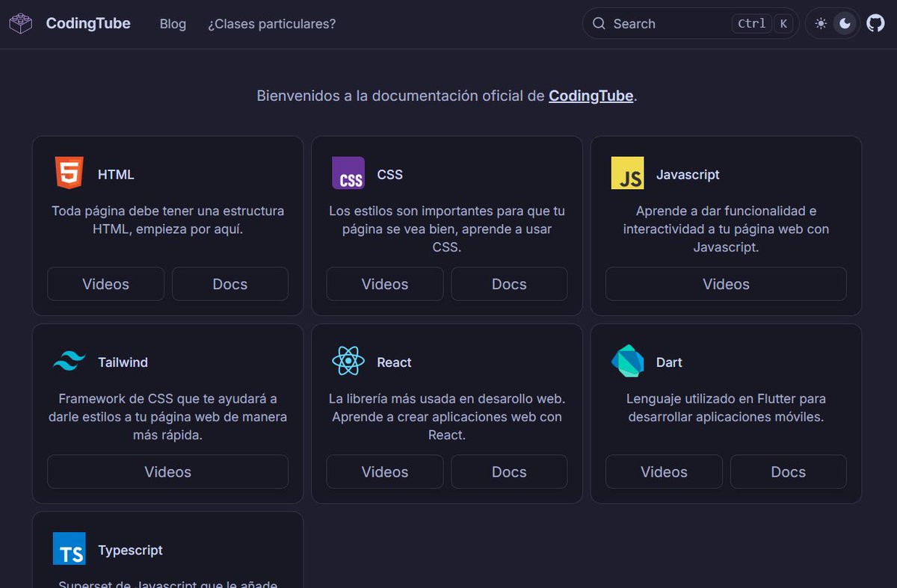
Task: Open CSS Docs button
Action: tap(509, 284)
